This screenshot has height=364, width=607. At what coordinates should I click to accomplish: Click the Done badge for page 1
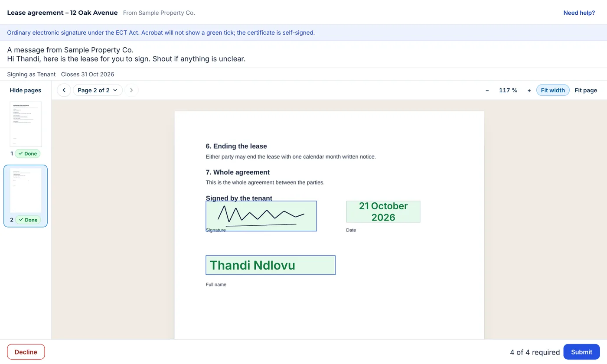[28, 153]
